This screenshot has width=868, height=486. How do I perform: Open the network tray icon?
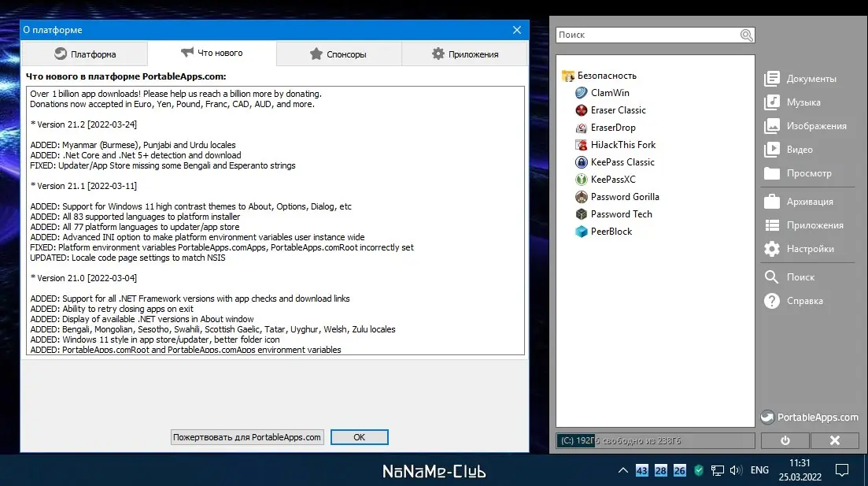pos(718,470)
